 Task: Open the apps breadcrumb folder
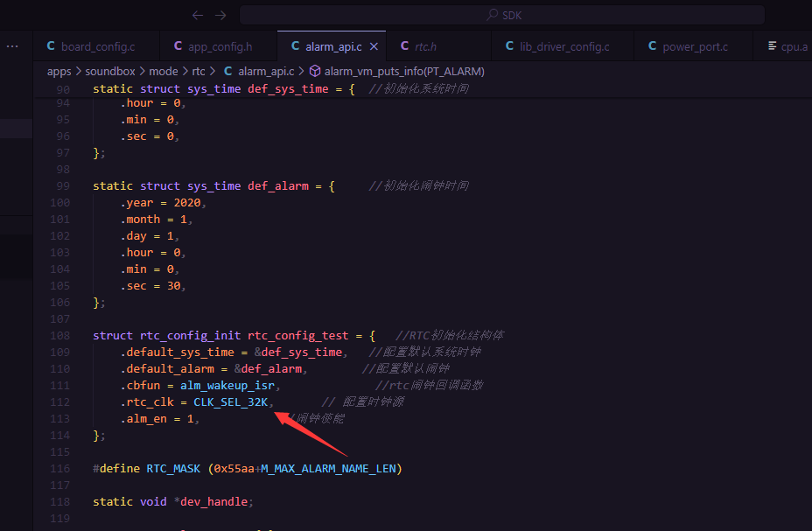coord(59,72)
